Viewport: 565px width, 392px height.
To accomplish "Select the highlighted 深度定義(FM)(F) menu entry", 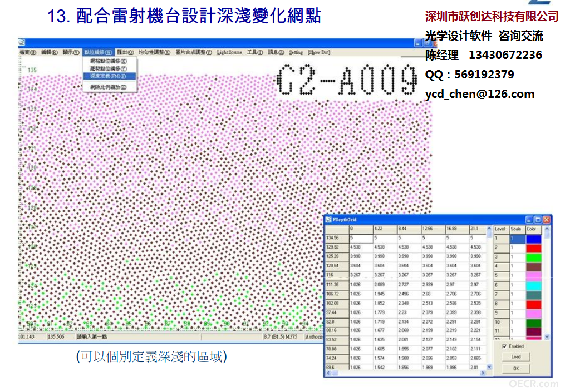I will tap(110, 76).
